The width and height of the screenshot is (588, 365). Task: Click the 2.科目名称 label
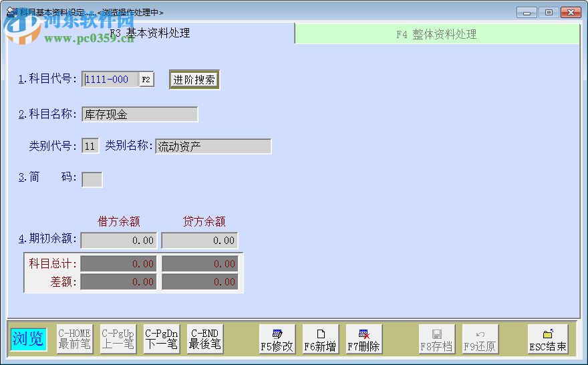pyautogui.click(x=47, y=114)
